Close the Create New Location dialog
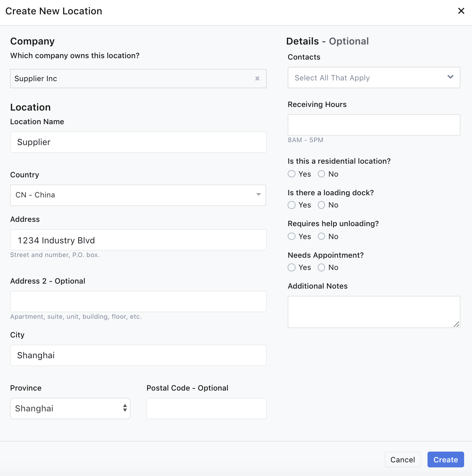 (461, 11)
